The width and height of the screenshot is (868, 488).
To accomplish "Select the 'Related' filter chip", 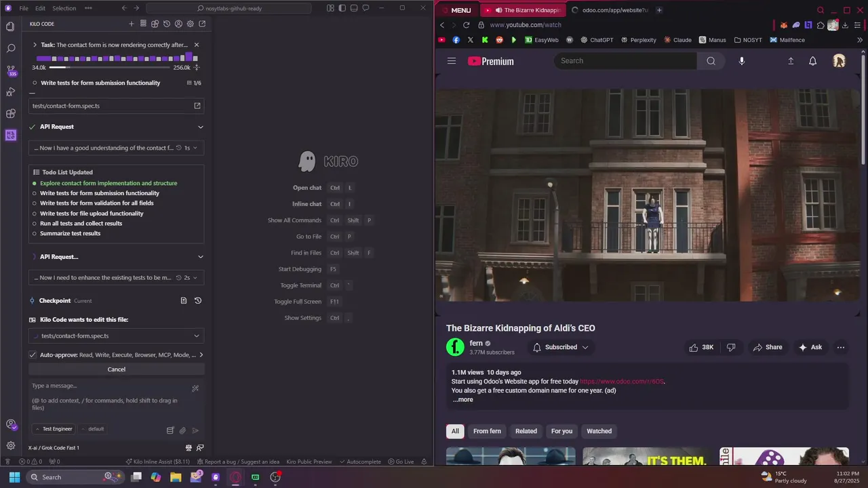I will tap(526, 431).
